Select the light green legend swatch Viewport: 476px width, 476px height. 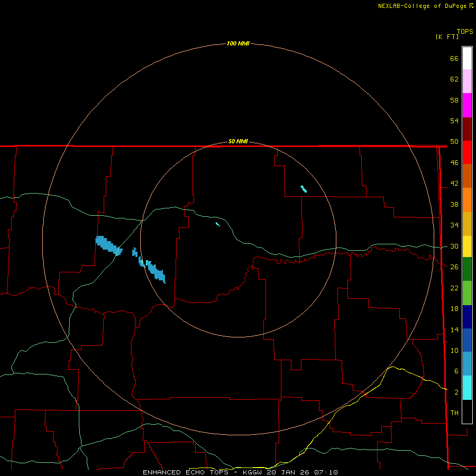coord(467,293)
